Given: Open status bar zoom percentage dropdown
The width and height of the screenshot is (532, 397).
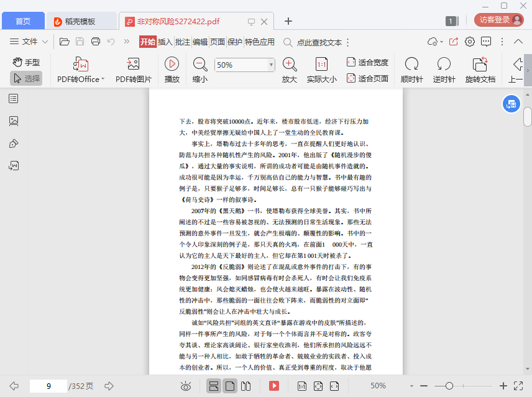Looking at the screenshot, I should pos(411,386).
